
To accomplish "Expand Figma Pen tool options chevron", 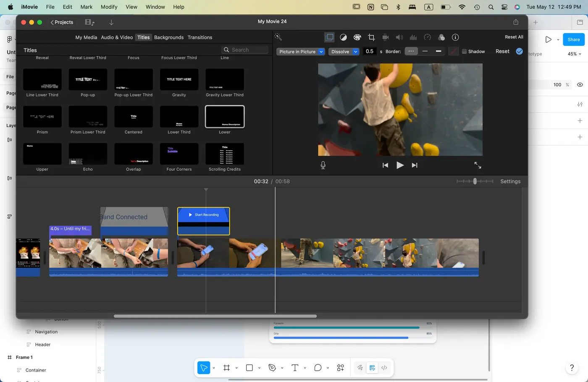I will pyautogui.click(x=282, y=368).
